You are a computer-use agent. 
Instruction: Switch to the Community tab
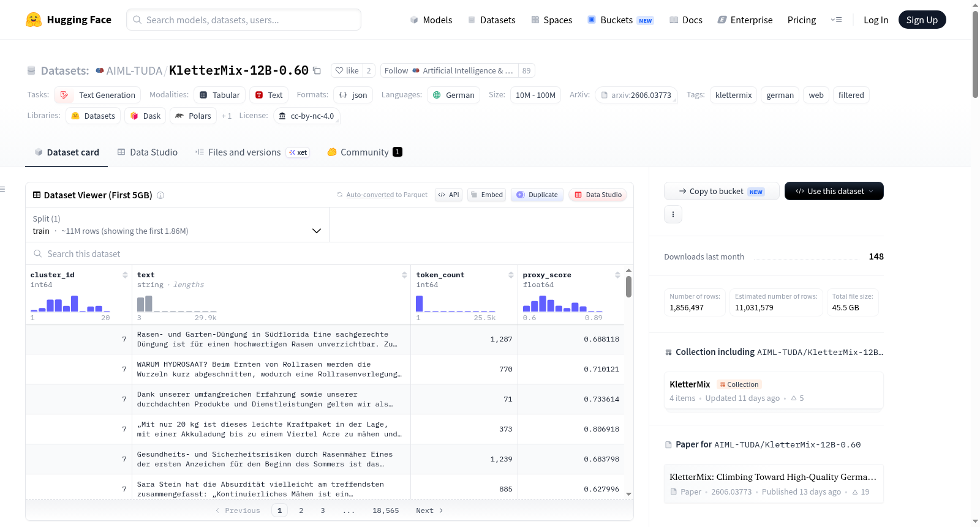tap(364, 152)
